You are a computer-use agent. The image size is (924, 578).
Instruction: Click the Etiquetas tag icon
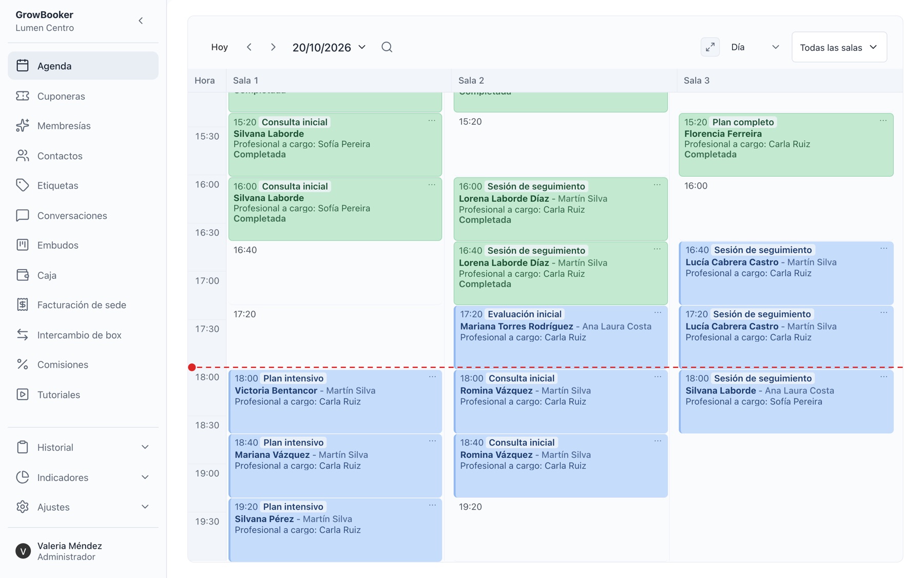click(x=22, y=185)
